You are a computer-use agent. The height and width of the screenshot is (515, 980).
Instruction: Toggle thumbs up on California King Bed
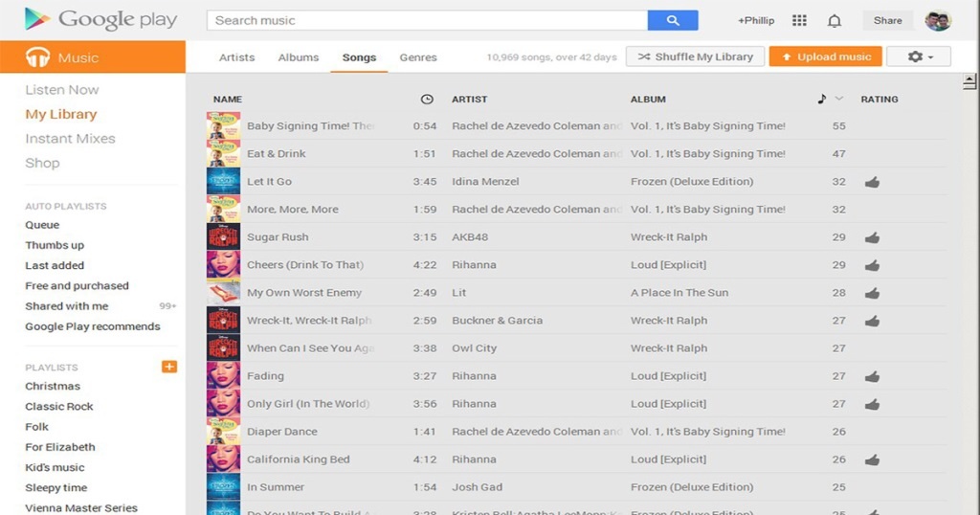click(x=872, y=459)
